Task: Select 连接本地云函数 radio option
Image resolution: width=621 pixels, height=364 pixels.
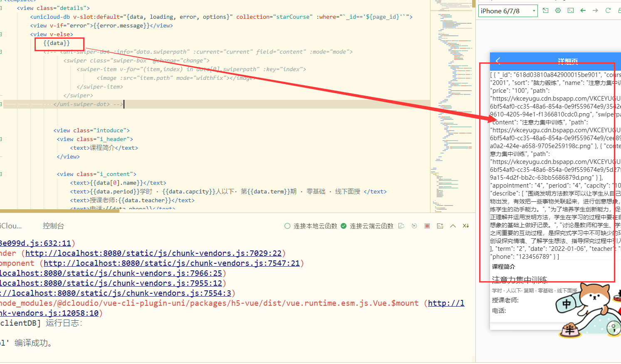Action: coord(287,226)
